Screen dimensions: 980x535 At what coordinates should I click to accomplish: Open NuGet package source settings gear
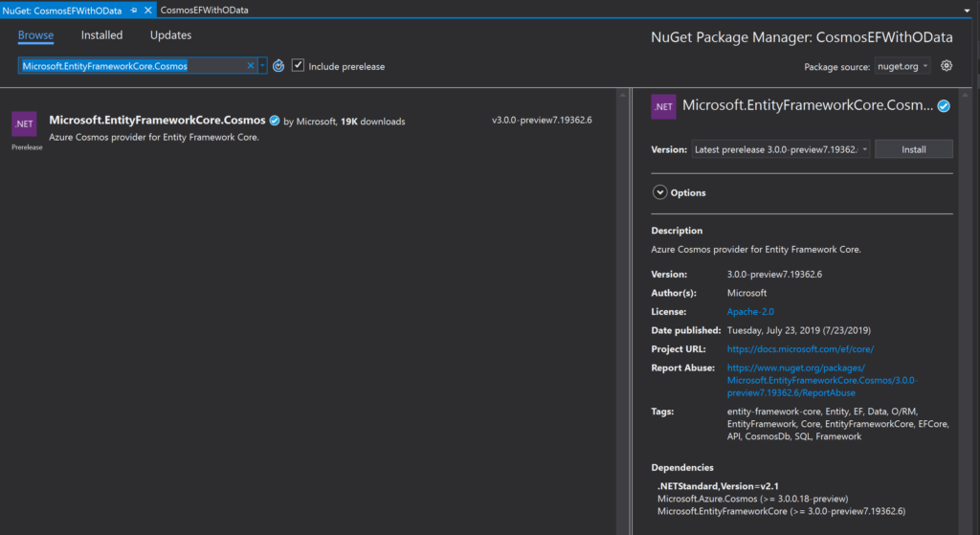947,66
